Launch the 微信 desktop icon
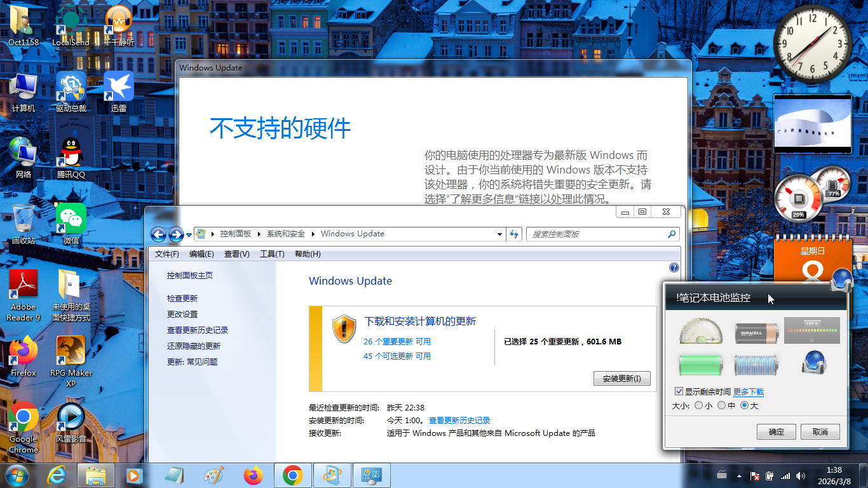 pyautogui.click(x=71, y=224)
